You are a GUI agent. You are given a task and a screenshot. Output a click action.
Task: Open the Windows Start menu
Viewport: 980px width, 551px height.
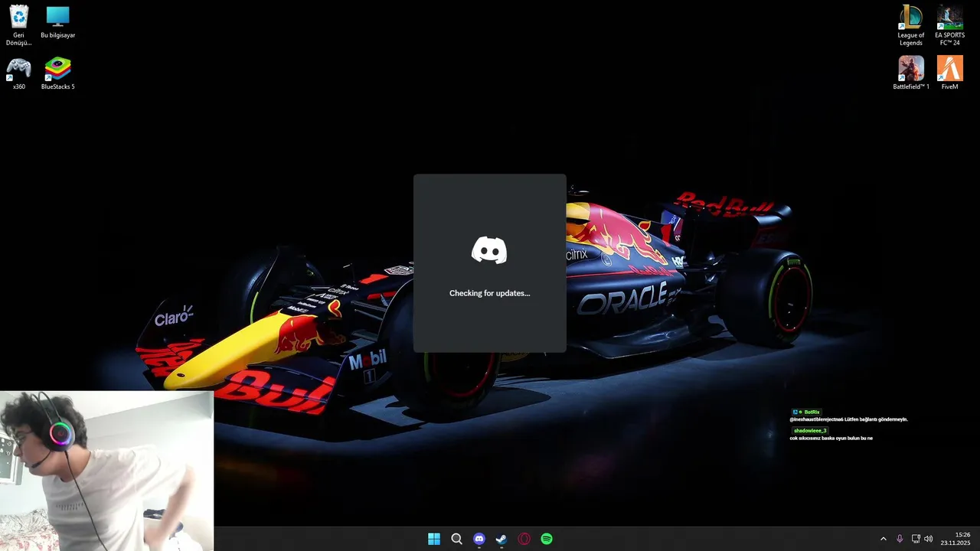coord(434,539)
